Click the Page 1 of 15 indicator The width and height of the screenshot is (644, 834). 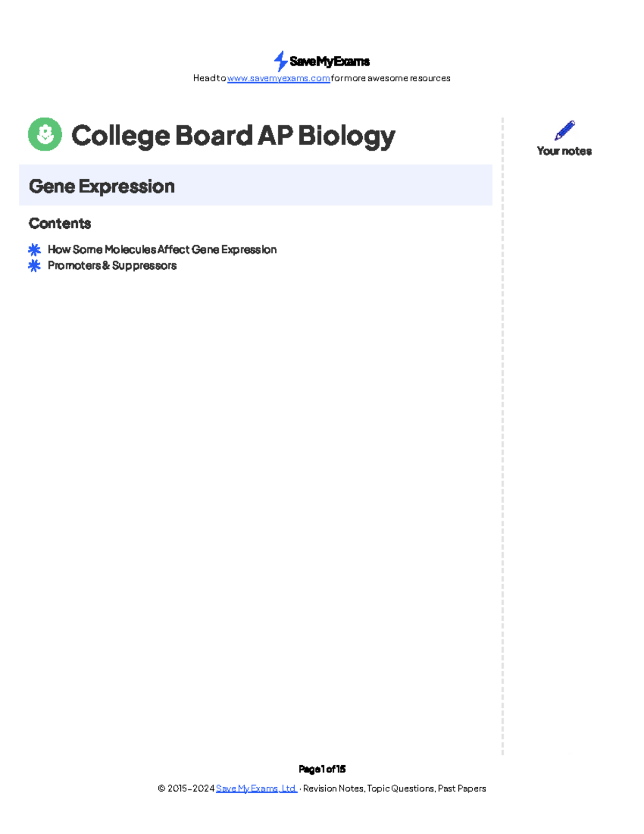322,769
